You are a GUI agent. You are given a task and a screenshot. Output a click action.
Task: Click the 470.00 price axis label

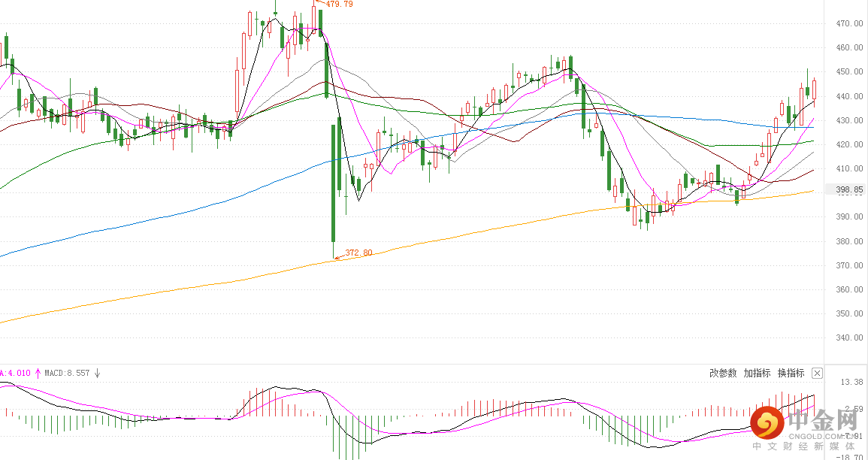(850, 23)
